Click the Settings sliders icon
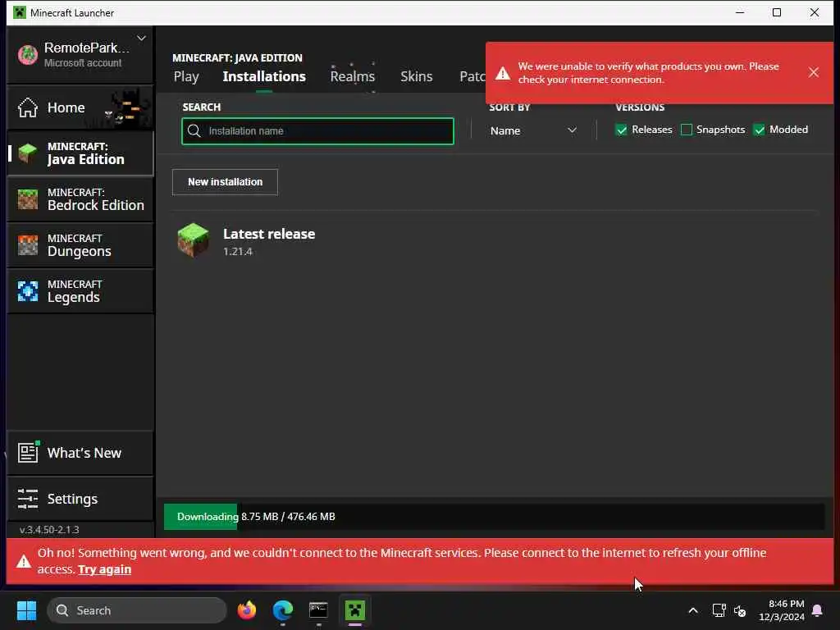Image resolution: width=840 pixels, height=630 pixels. pos(27,499)
